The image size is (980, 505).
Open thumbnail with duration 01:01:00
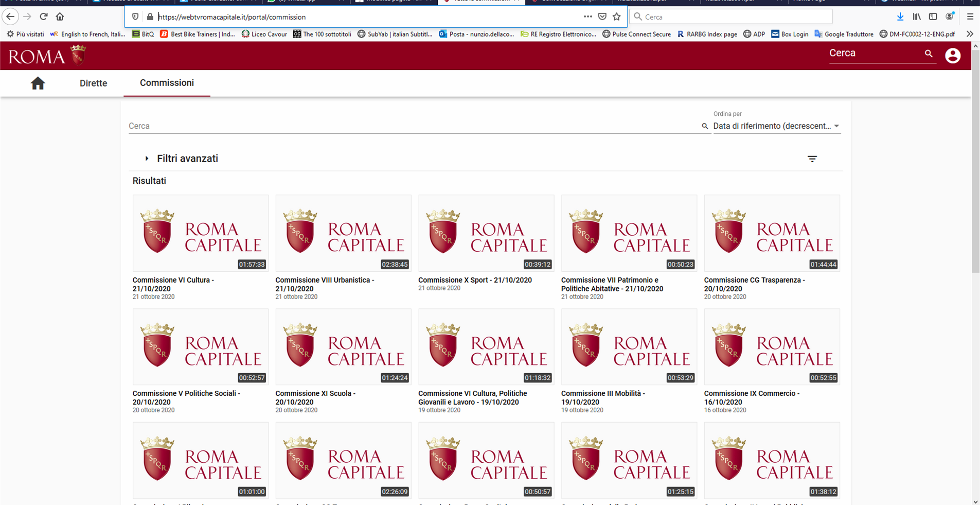[201, 461]
